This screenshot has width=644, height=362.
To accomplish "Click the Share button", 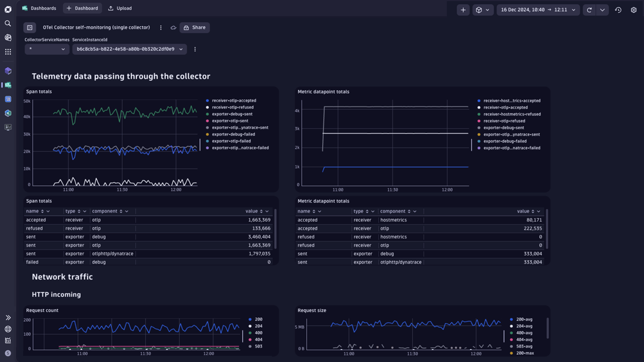I will point(195,28).
